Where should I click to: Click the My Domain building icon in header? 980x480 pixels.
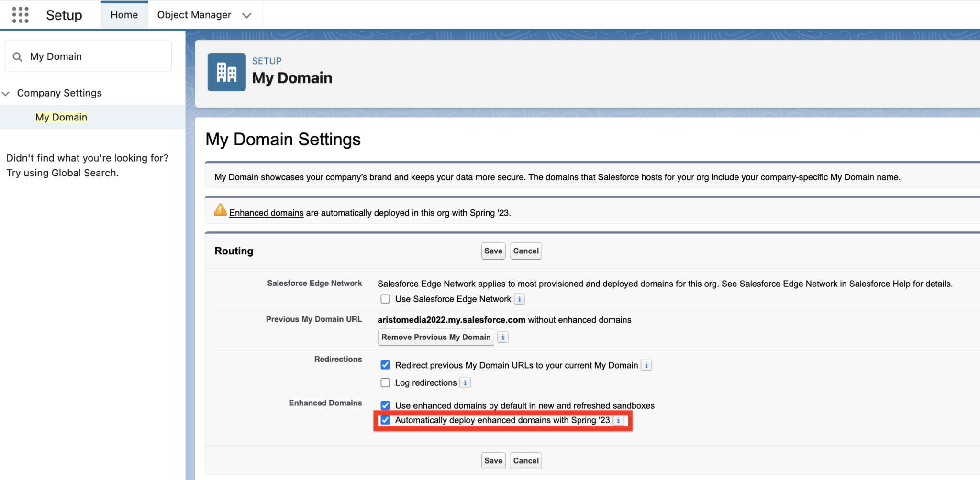[226, 72]
